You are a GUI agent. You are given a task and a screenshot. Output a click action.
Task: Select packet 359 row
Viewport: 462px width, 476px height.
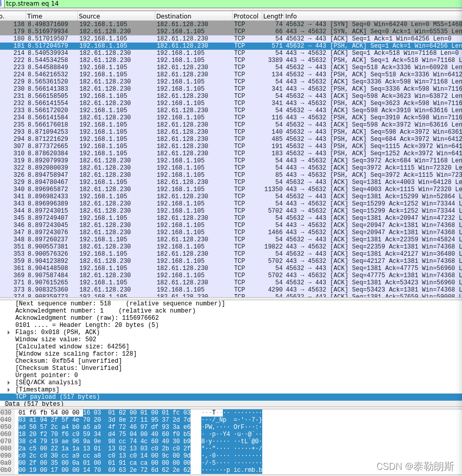(231, 261)
